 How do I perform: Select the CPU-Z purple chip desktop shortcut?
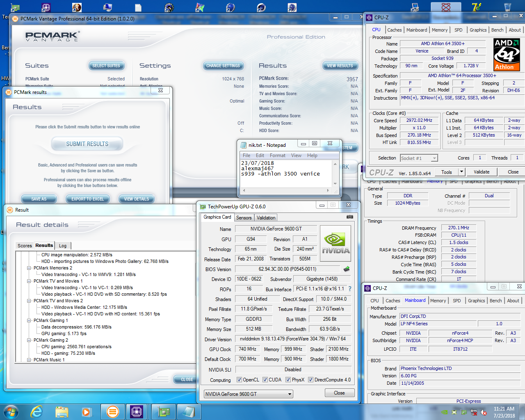pos(46,7)
